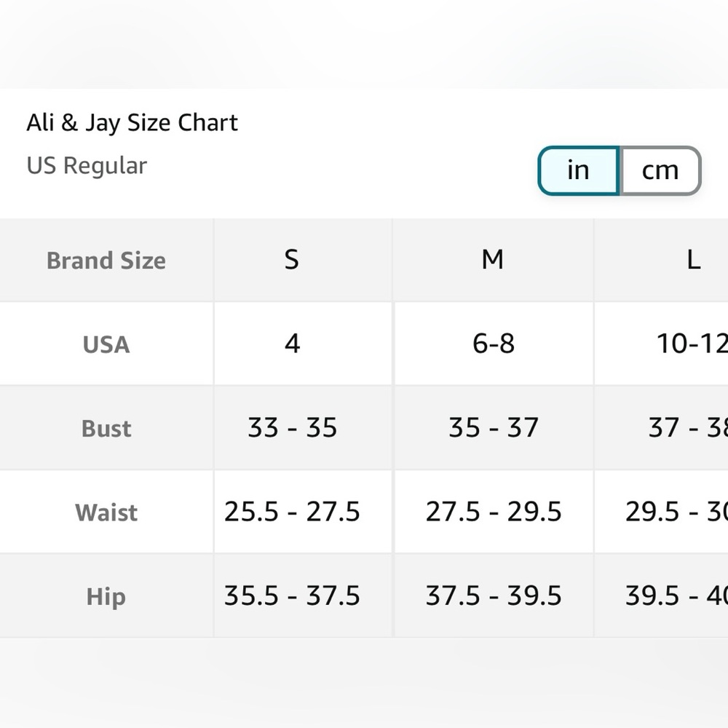Click bust measurement 33 - 35 cell
This screenshot has width=728, height=728.
coord(303,428)
